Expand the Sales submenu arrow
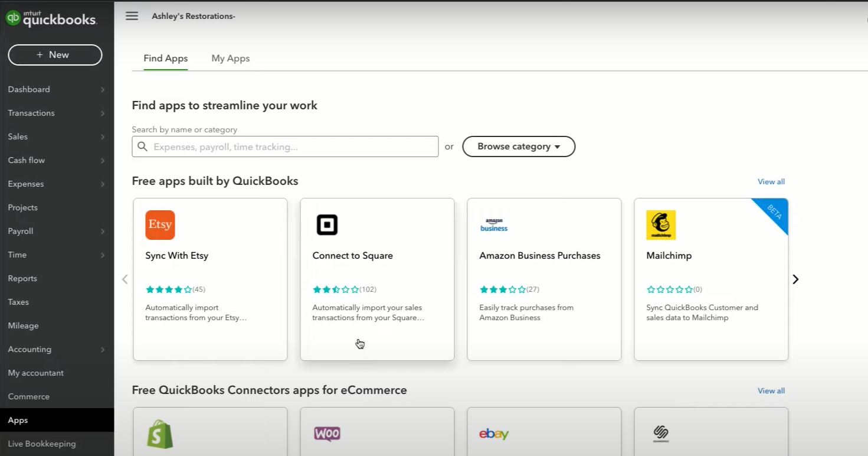Screen dimensions: 868x456 click(103, 136)
